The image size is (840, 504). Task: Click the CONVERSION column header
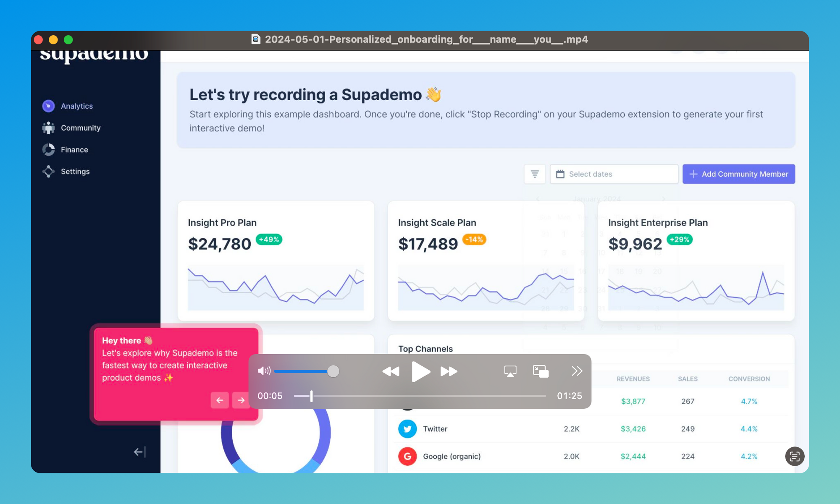point(749,379)
